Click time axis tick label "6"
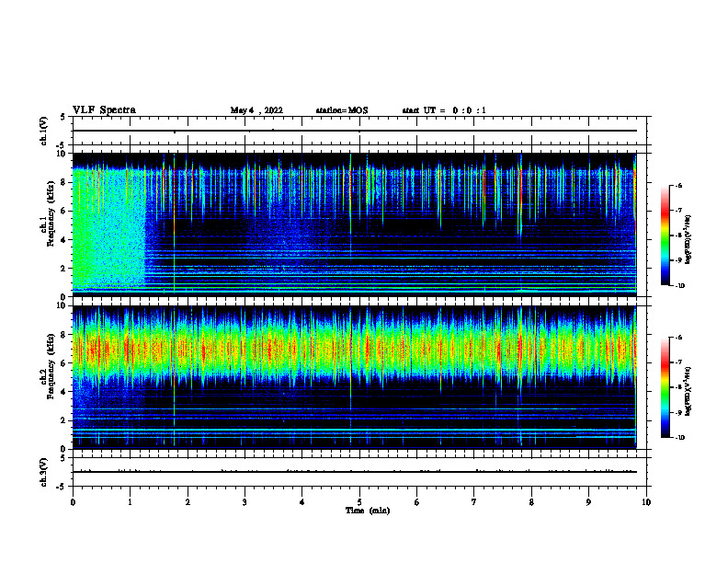Viewport: 728px width, 563px height. pos(417,502)
